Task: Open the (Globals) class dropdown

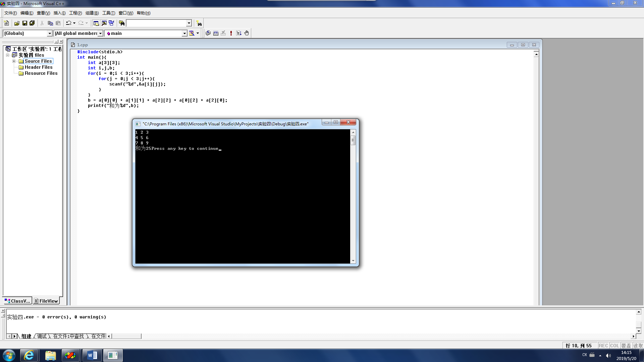Action: [50, 33]
